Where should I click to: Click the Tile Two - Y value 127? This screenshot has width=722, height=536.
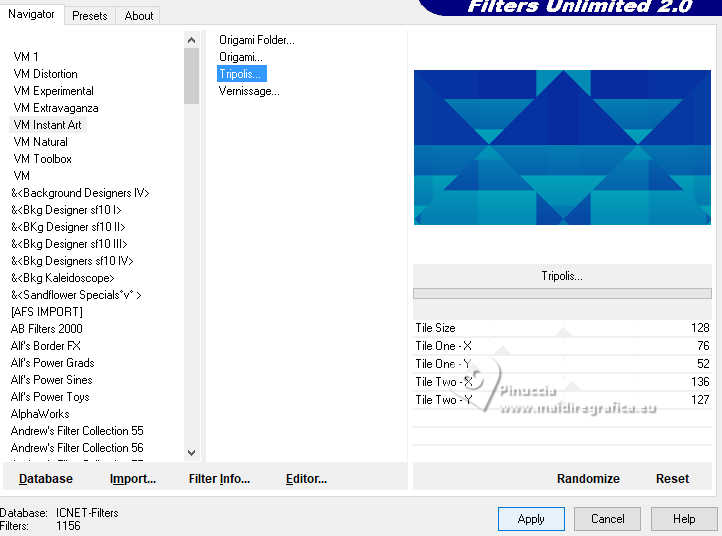click(x=700, y=400)
